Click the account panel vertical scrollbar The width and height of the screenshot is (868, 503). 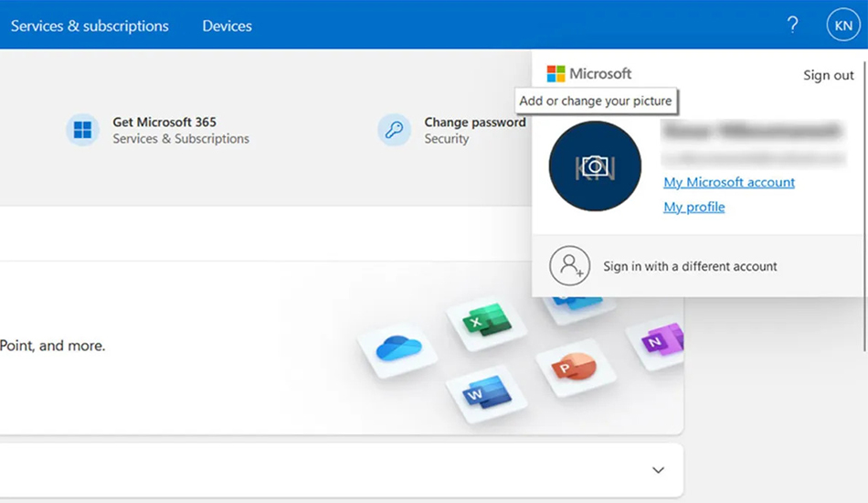(864, 205)
